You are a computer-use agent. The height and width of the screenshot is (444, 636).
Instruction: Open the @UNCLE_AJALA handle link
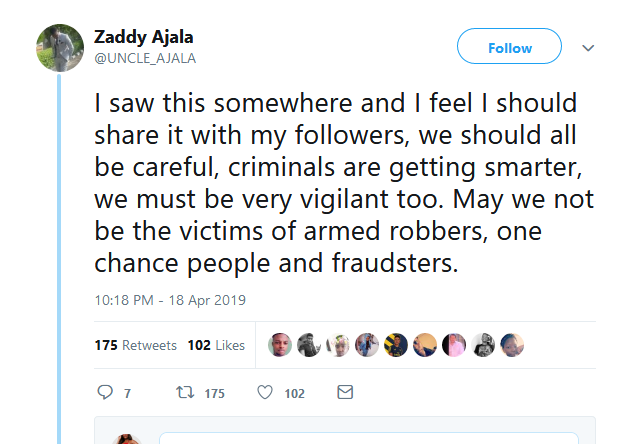(x=144, y=58)
